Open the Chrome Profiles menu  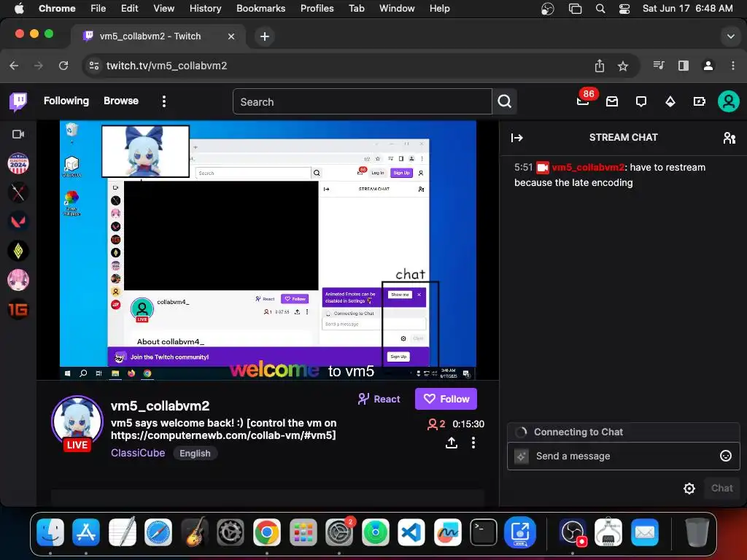(317, 9)
